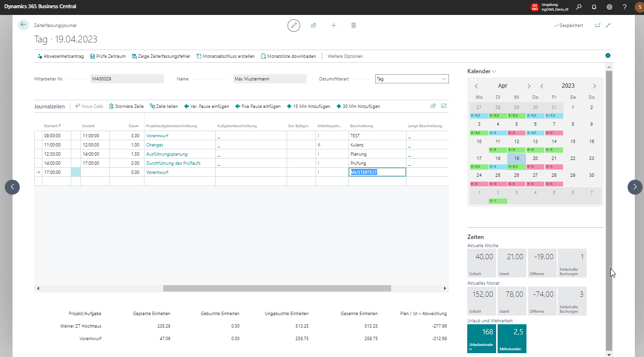The height and width of the screenshot is (357, 644).
Task: Delete record with trash icon
Action: point(354,26)
